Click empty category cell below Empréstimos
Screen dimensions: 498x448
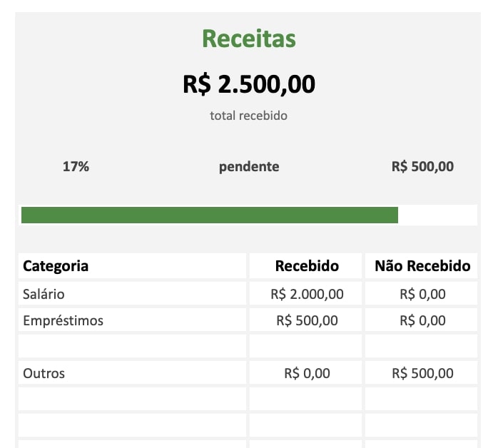[132, 347]
